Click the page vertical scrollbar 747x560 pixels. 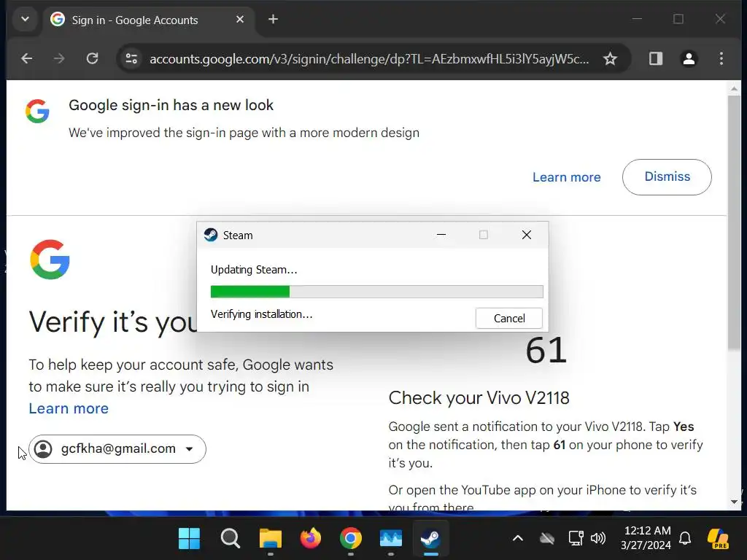pyautogui.click(x=734, y=222)
